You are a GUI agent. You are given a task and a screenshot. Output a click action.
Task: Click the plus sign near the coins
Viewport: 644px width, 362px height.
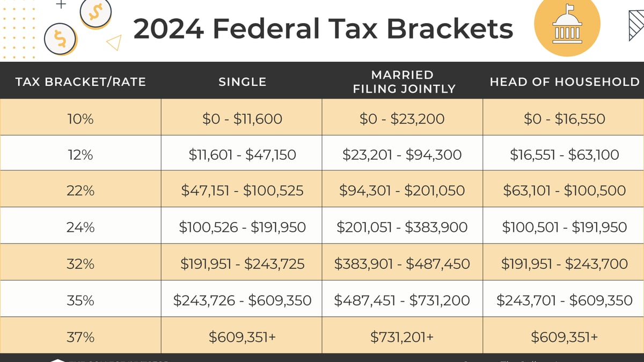[61, 4]
